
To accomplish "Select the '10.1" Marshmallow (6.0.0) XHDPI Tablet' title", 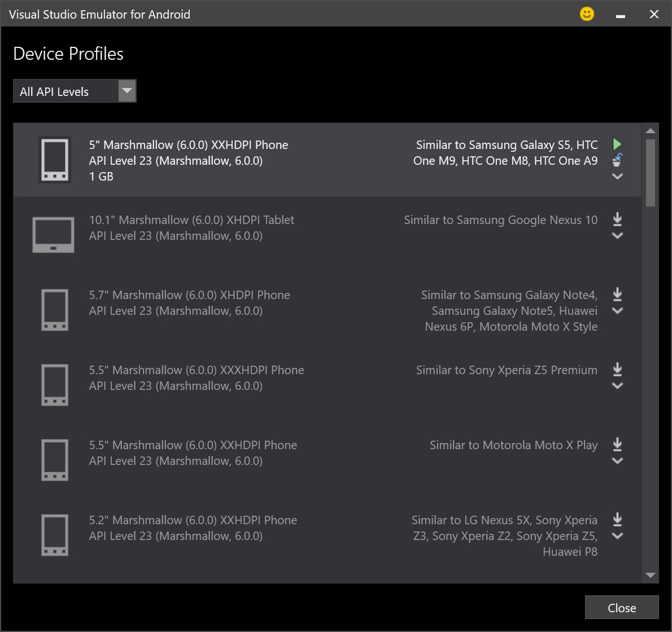I will click(x=191, y=220).
